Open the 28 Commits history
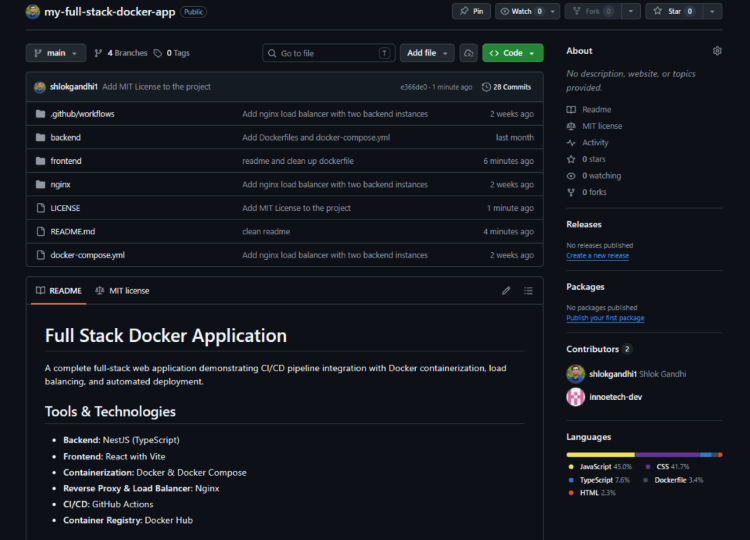 click(507, 87)
